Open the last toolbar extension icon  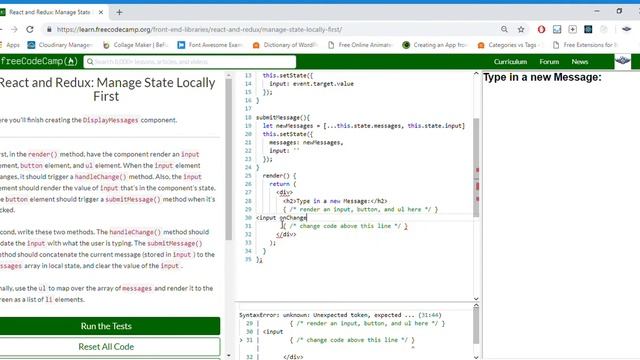point(627,29)
